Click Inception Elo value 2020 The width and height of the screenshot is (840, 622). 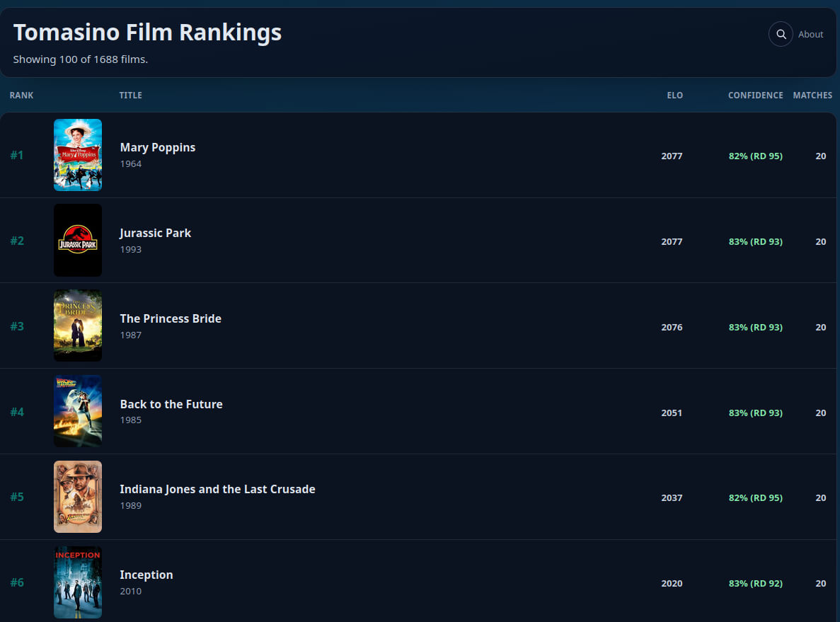pyautogui.click(x=672, y=583)
